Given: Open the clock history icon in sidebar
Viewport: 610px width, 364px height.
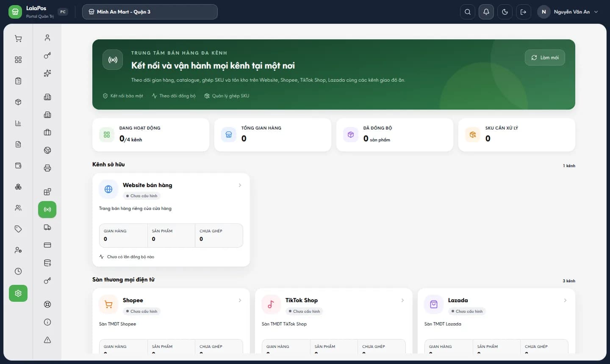Looking at the screenshot, I should click(x=18, y=271).
